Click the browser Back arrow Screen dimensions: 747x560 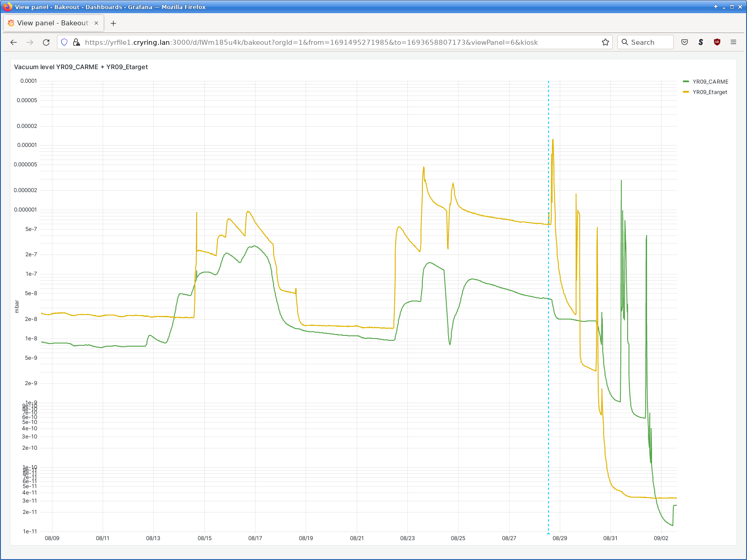(x=14, y=42)
